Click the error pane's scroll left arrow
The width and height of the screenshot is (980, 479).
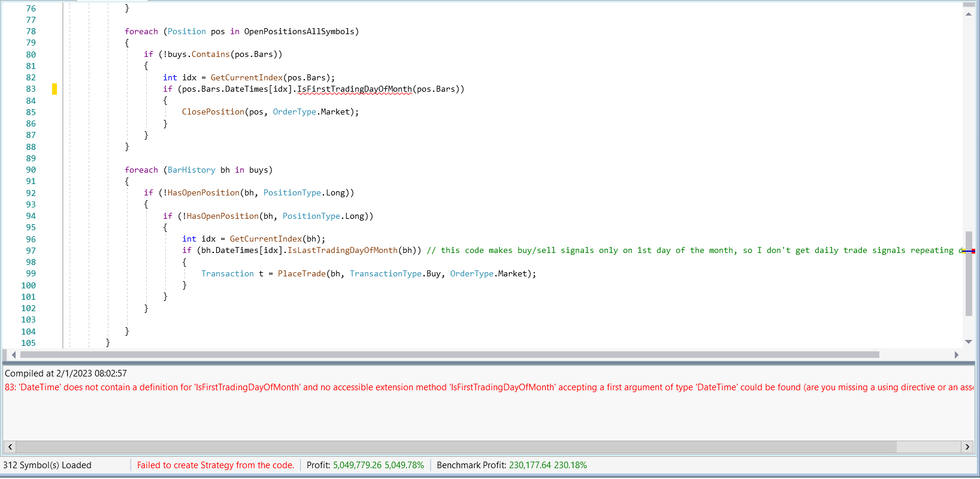pos(10,447)
